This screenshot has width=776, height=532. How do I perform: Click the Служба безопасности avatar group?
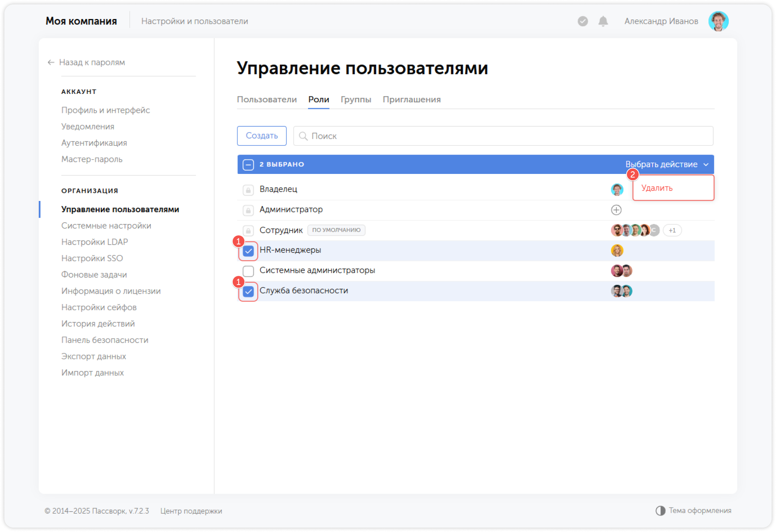point(621,291)
